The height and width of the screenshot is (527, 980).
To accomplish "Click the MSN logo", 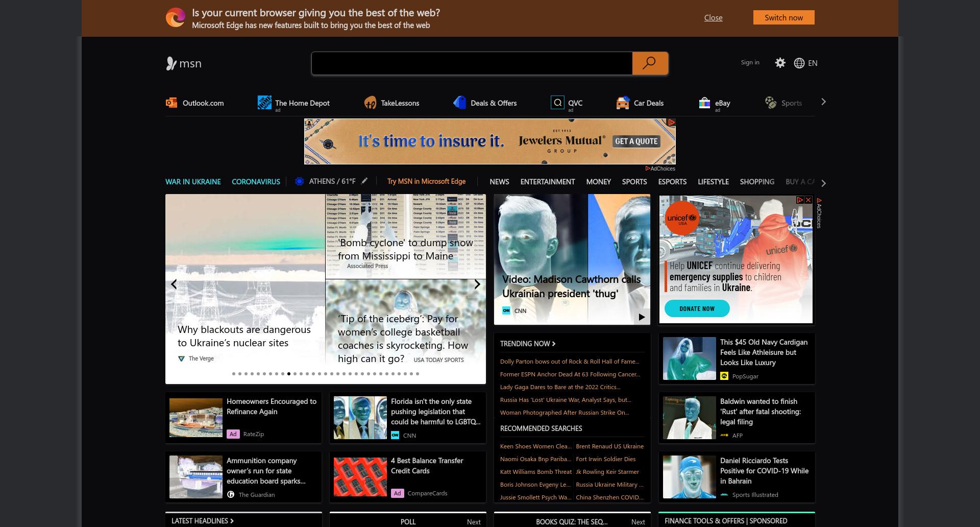I will click(184, 63).
